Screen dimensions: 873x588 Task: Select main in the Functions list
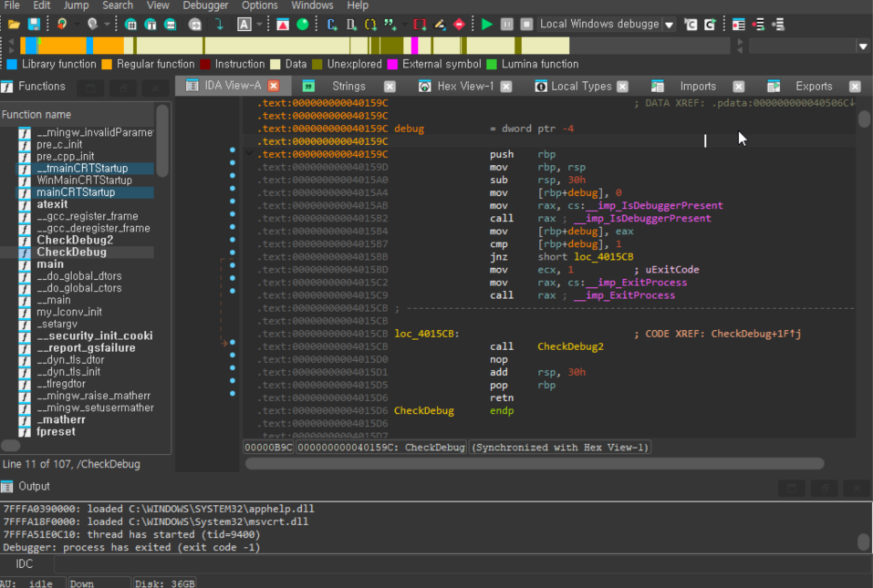tap(50, 264)
